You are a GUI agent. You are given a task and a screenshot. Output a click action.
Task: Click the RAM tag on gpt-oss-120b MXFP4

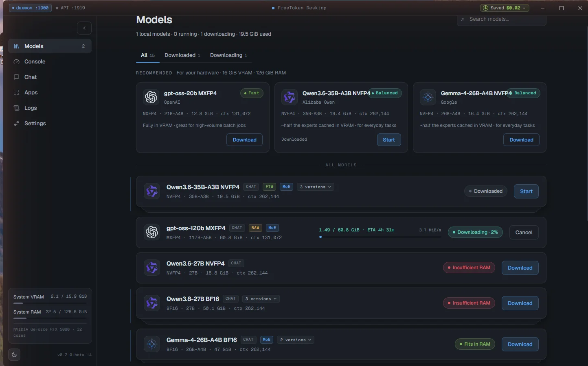point(255,228)
